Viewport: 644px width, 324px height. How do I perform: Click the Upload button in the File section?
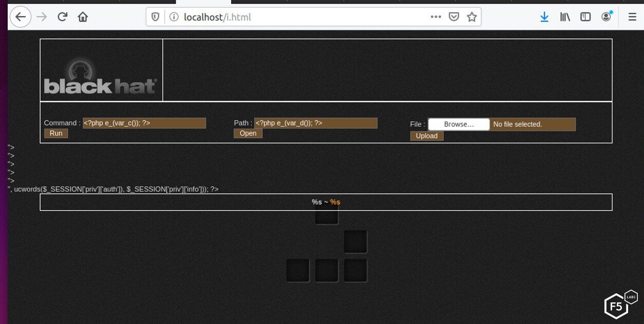[427, 136]
